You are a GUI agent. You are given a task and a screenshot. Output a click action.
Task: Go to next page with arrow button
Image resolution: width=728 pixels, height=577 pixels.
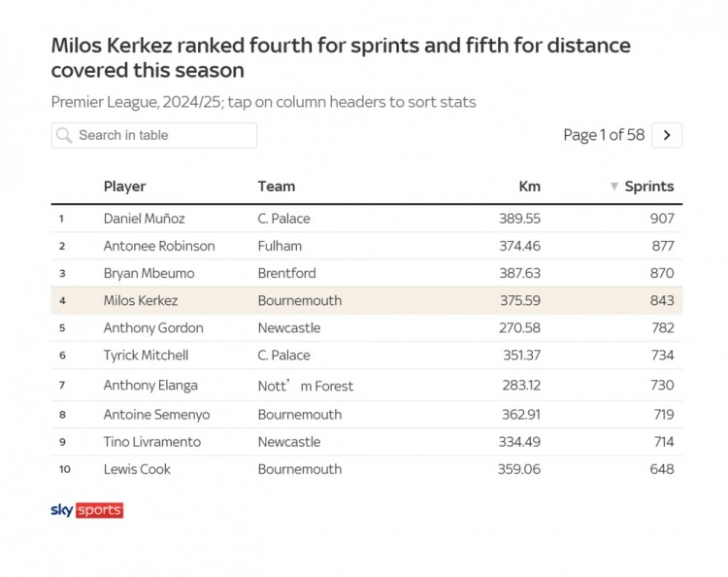[667, 135]
